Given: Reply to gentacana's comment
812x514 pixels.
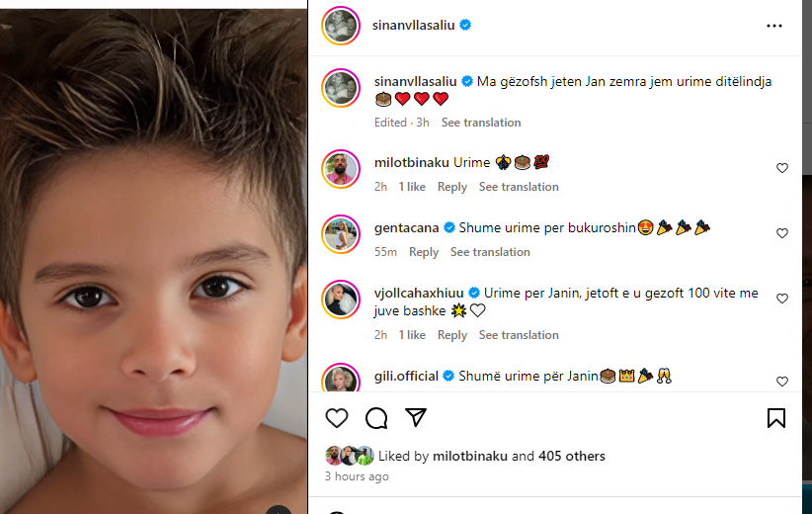Looking at the screenshot, I should coord(424,252).
